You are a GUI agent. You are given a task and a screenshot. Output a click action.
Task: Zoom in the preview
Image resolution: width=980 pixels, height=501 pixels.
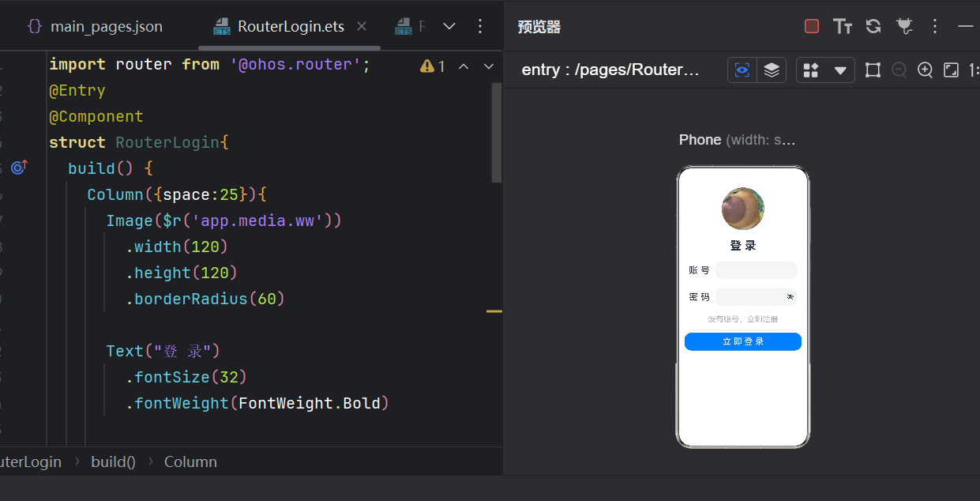[926, 70]
